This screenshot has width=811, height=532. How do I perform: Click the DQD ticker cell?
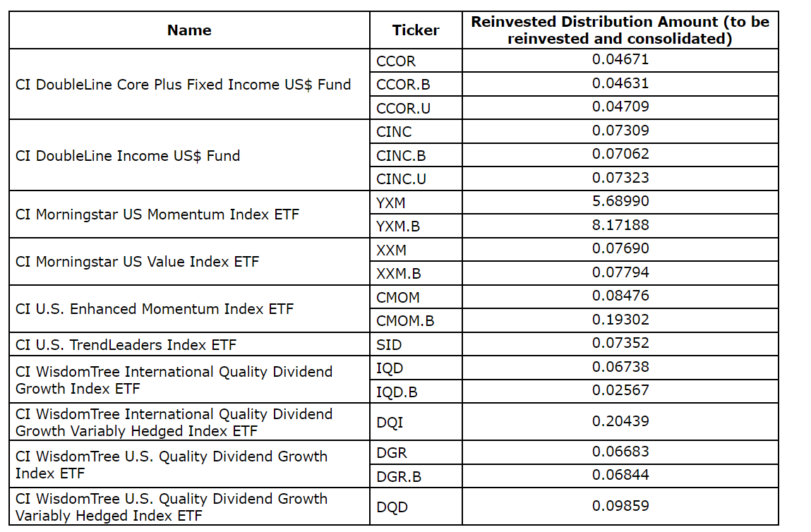tap(392, 507)
